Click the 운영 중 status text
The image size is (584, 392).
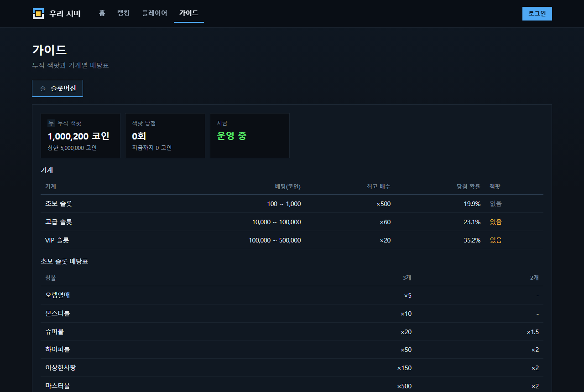pyautogui.click(x=232, y=136)
